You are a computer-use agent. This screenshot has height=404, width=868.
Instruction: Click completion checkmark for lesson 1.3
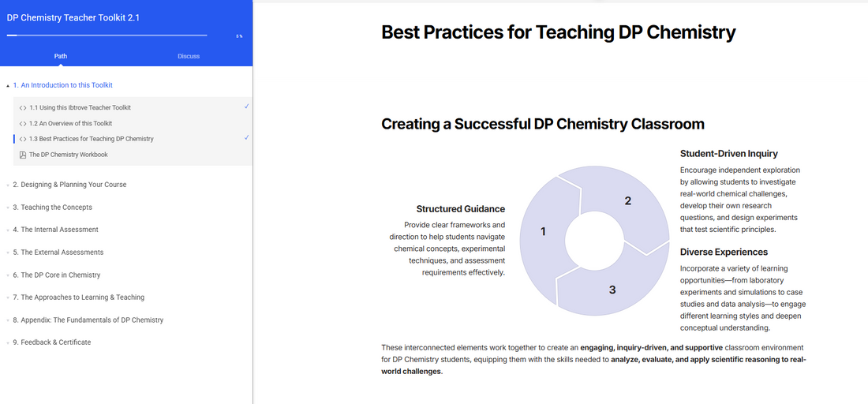coord(247,138)
